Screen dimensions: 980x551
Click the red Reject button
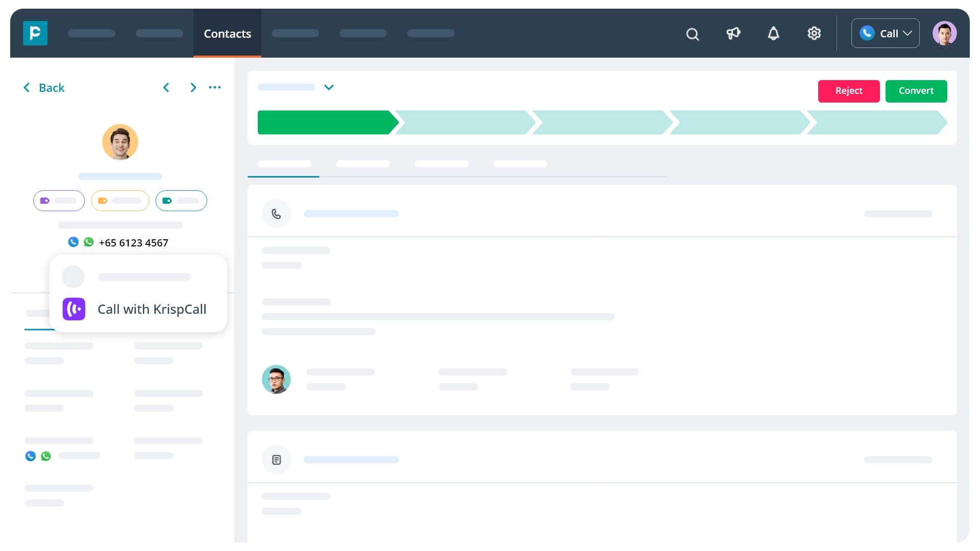(x=849, y=90)
